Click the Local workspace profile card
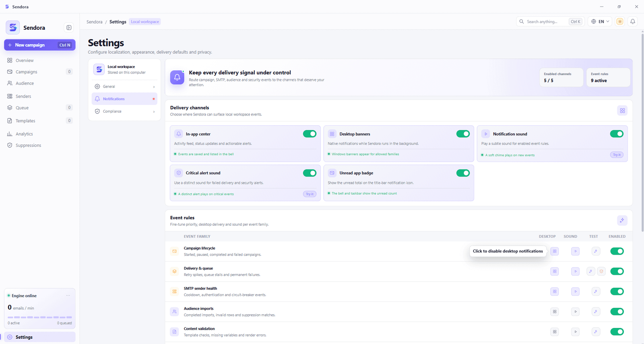 coord(124,70)
